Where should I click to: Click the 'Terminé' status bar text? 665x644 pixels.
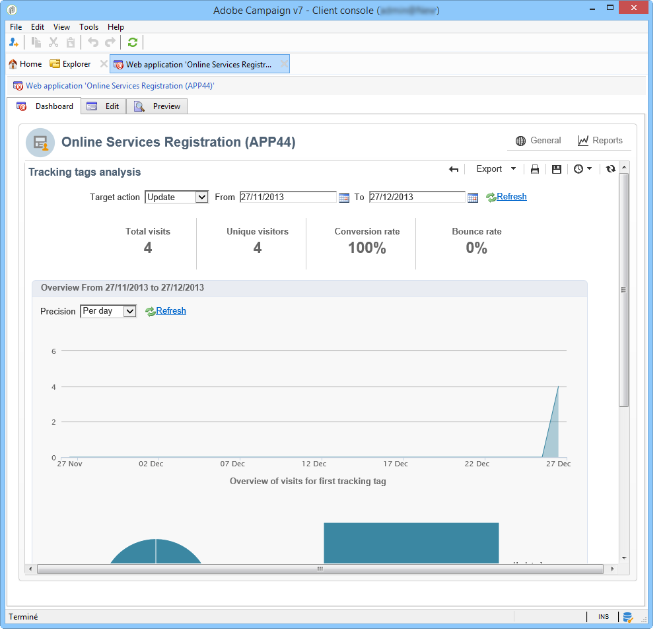23,617
